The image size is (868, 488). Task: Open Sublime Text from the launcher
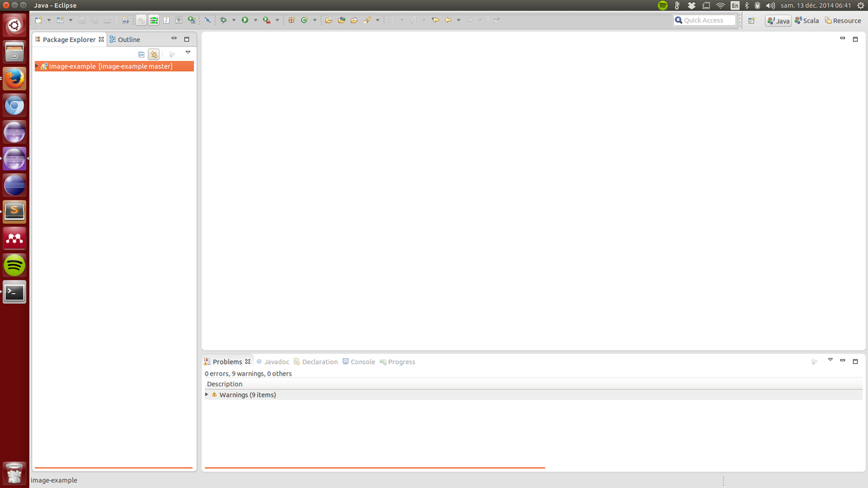14,212
